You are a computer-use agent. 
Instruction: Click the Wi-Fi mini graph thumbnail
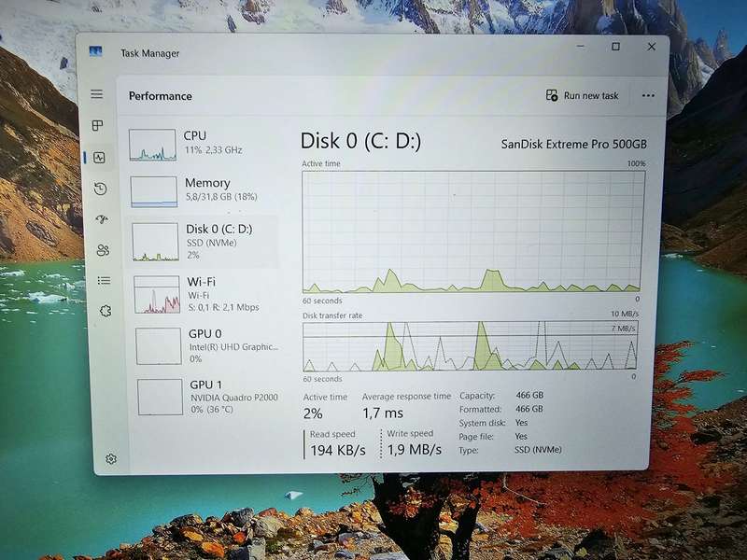click(157, 295)
